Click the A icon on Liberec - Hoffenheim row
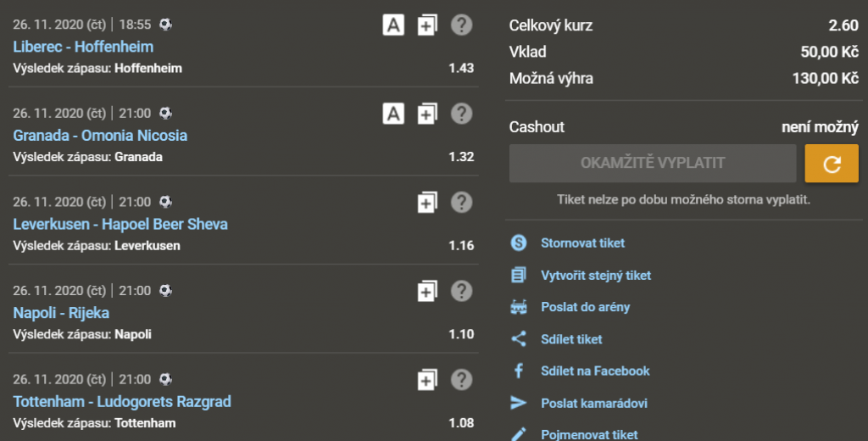 [392, 25]
